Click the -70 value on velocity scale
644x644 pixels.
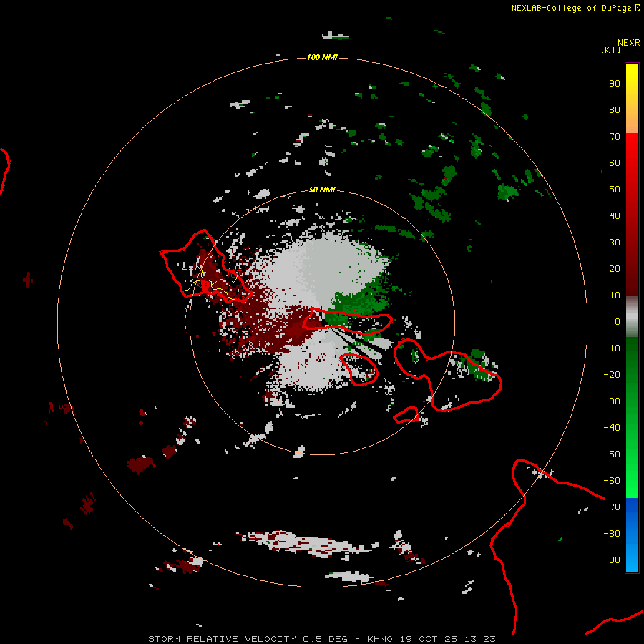(x=612, y=507)
